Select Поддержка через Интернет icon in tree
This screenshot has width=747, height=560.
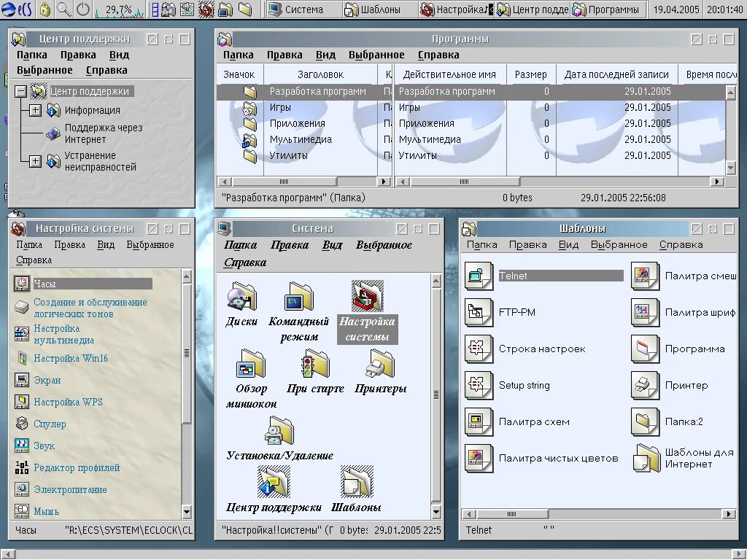click(53, 134)
